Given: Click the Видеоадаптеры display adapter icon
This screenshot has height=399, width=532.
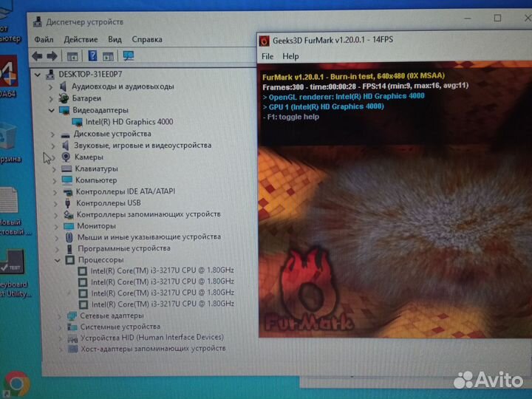Looking at the screenshot, I should (64, 110).
